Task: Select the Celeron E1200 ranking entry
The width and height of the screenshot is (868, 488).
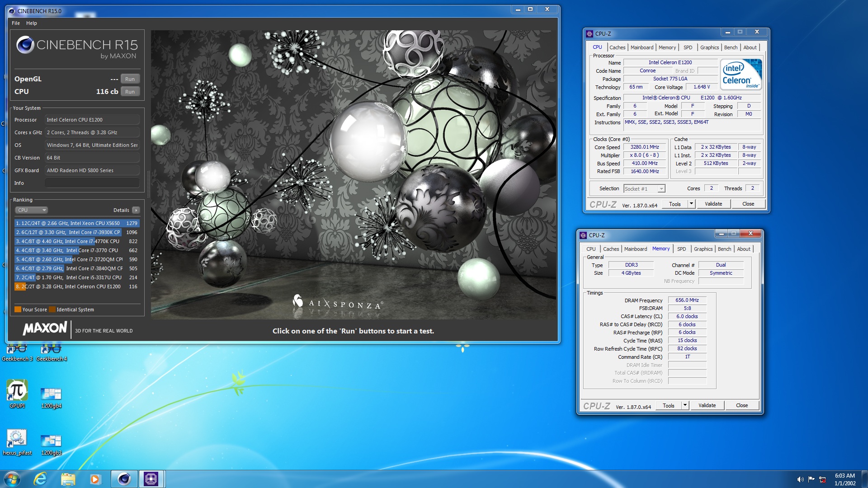Action: 77,286
